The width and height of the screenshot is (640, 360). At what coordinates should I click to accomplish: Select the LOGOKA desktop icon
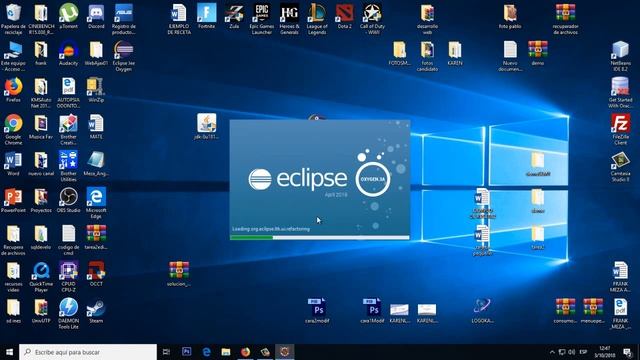click(x=482, y=311)
